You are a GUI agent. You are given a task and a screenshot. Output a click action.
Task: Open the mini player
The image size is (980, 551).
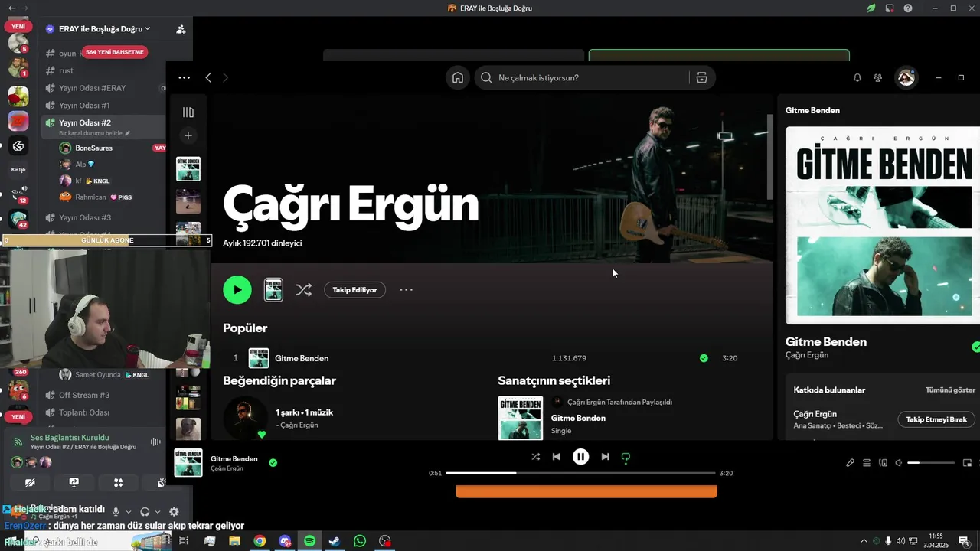pos(967,463)
